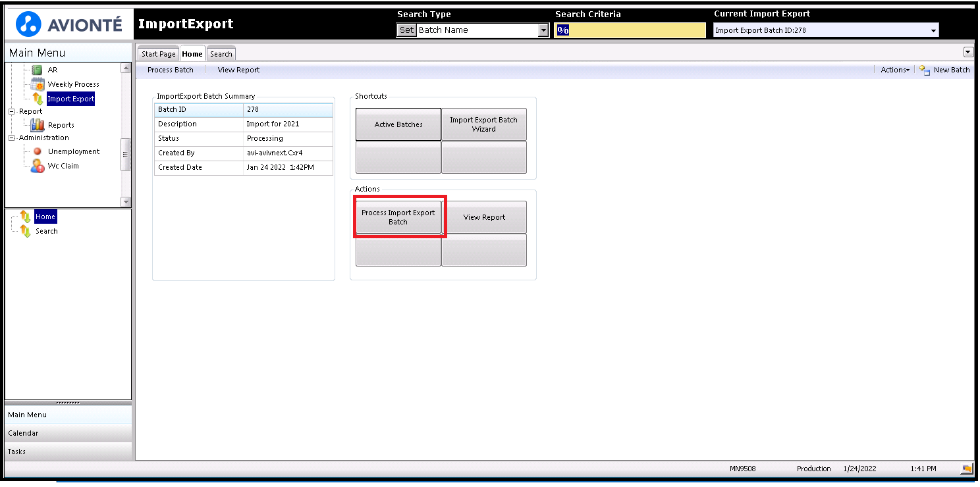This screenshot has height=487, width=980.
Task: Open tab list dropdown at top right
Action: tap(968, 52)
